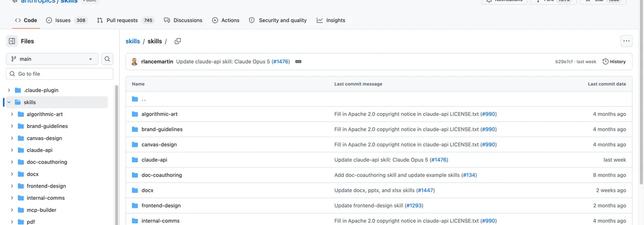This screenshot has height=225, width=644.
Task: Click rlancemartin avatar image
Action: pyautogui.click(x=134, y=62)
